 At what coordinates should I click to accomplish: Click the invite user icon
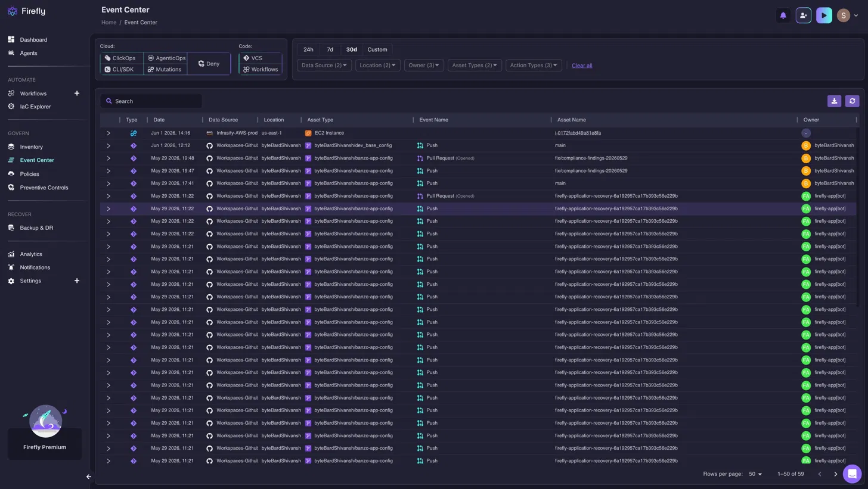pos(804,15)
